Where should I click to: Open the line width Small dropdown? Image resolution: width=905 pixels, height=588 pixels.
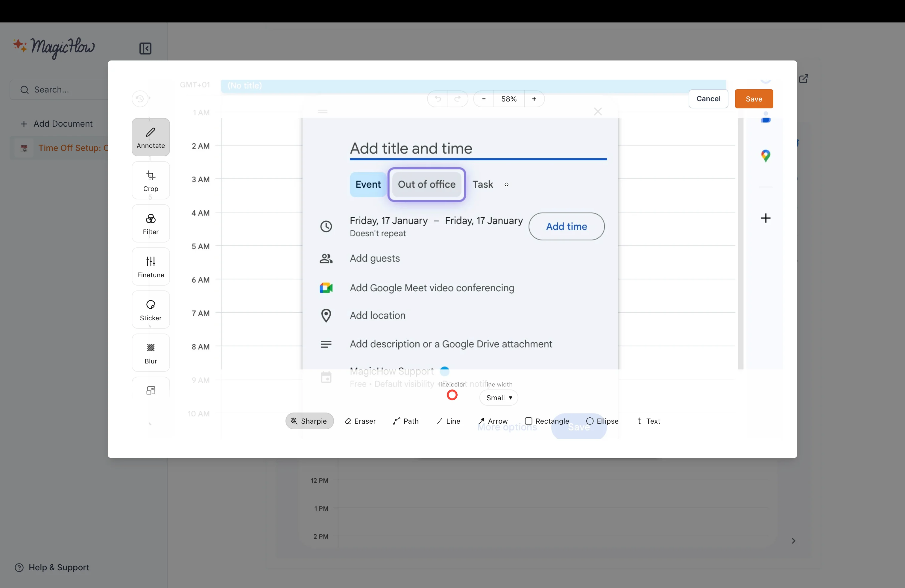[x=499, y=398]
